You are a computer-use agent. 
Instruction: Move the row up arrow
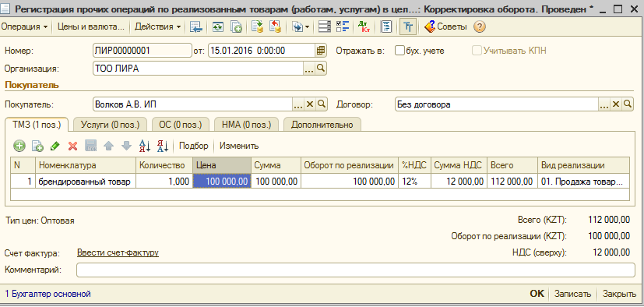tap(108, 146)
